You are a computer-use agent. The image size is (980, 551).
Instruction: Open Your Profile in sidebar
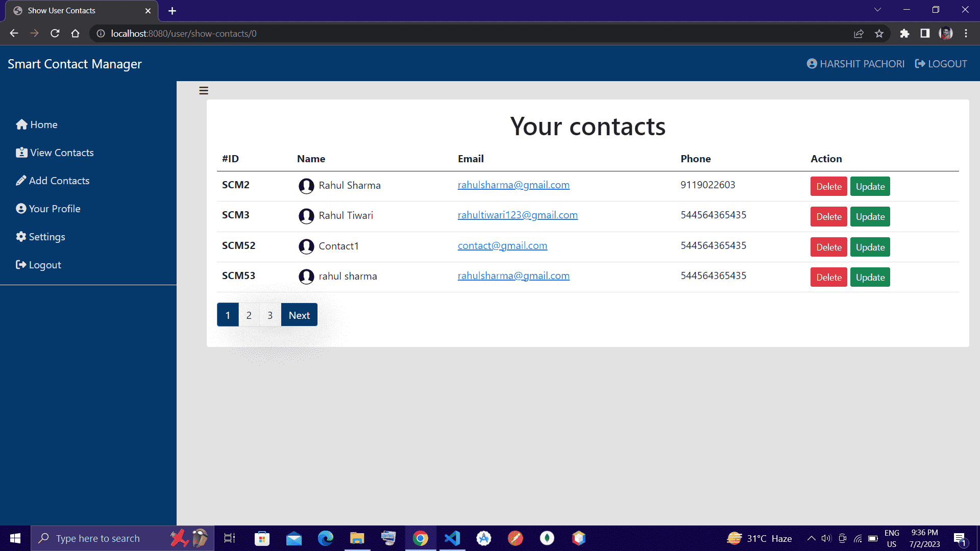tap(48, 209)
